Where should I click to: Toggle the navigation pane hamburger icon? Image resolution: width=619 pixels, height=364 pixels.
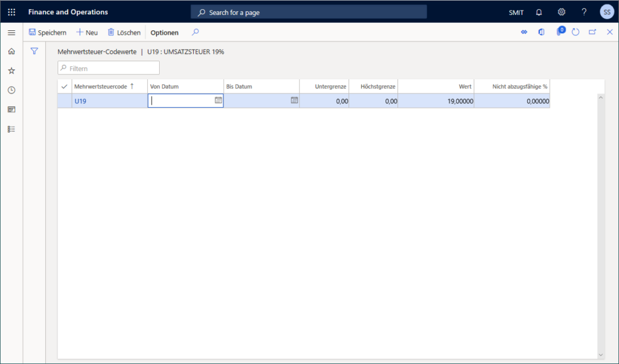11,32
